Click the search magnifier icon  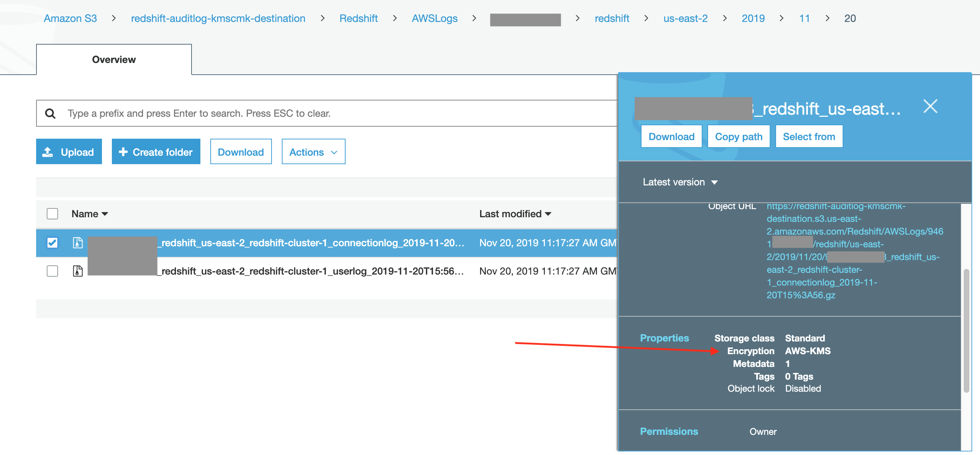(50, 113)
